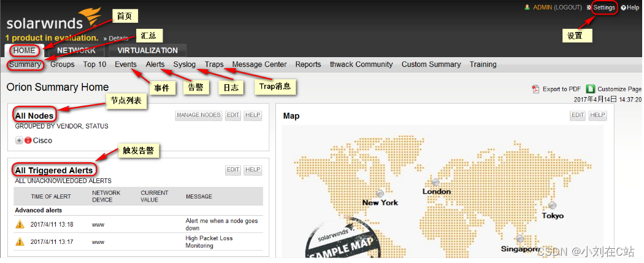This screenshot has height=263, width=644.
Task: Click Export to PDF link
Action: click(x=561, y=89)
